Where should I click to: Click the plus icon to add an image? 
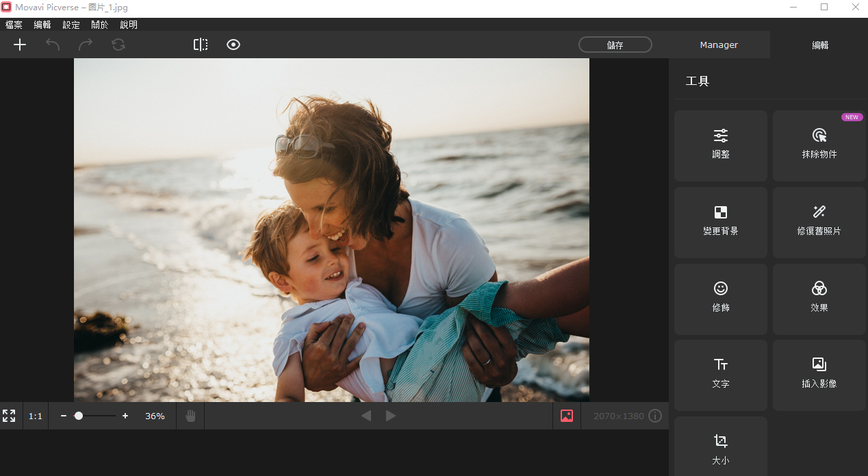[20, 45]
